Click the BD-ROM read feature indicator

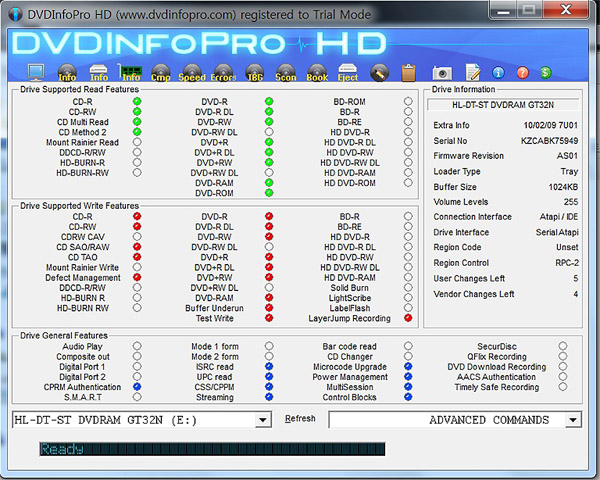point(408,101)
